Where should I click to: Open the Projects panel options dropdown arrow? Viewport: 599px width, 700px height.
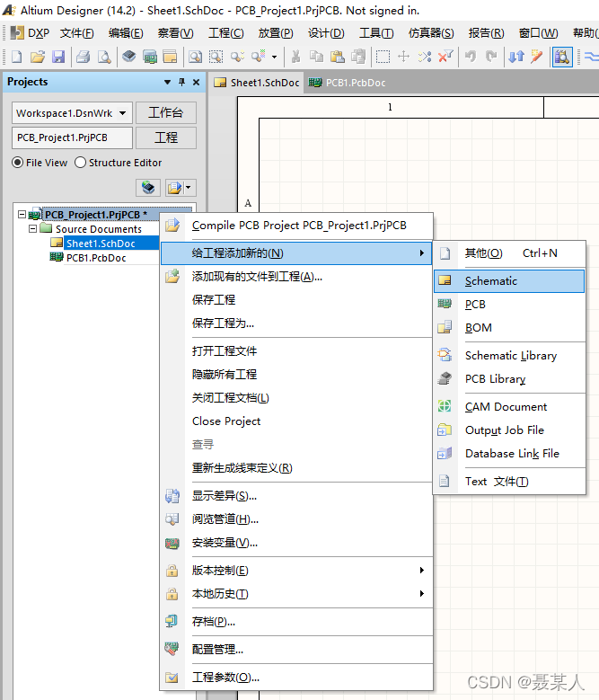point(168,82)
